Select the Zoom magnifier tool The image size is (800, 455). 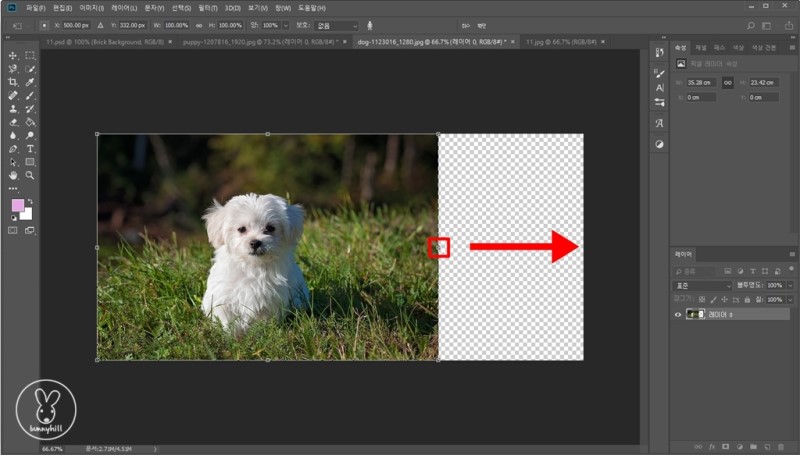tap(30, 175)
